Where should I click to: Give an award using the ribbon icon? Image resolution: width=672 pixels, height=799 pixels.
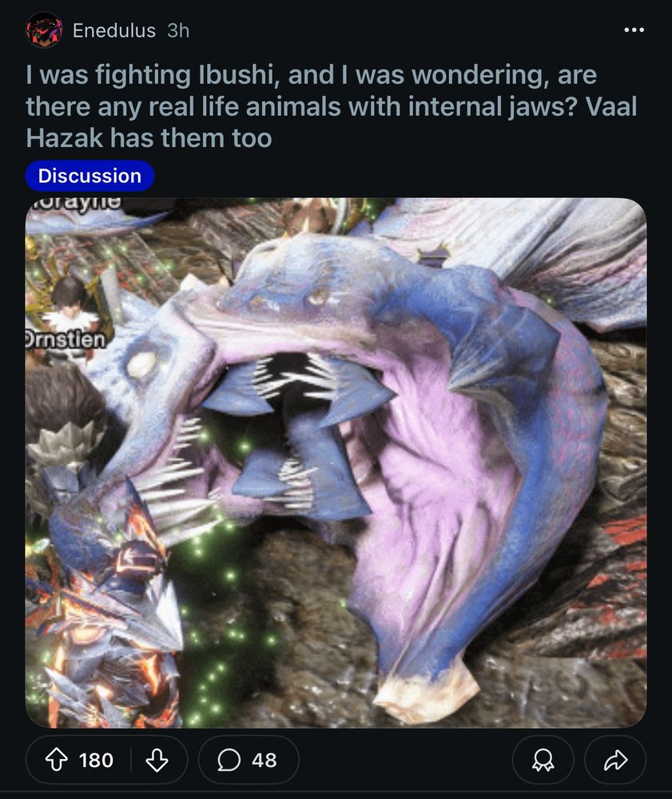pos(543,760)
